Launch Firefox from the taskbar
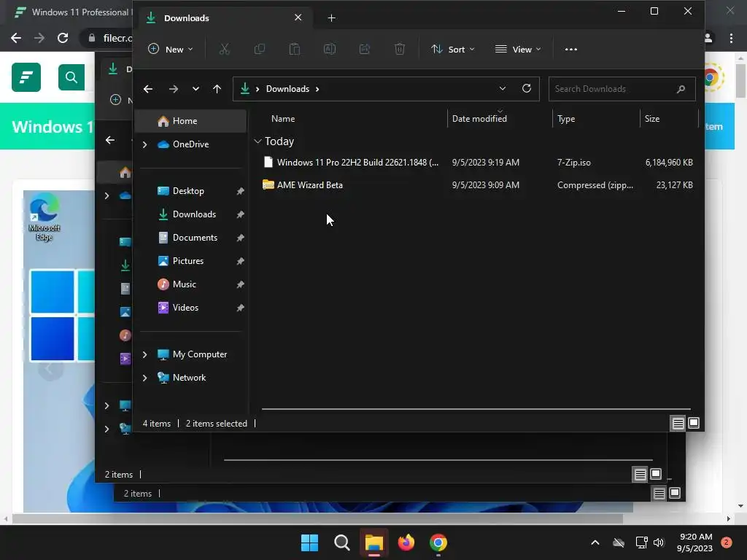747x560 pixels. click(406, 542)
